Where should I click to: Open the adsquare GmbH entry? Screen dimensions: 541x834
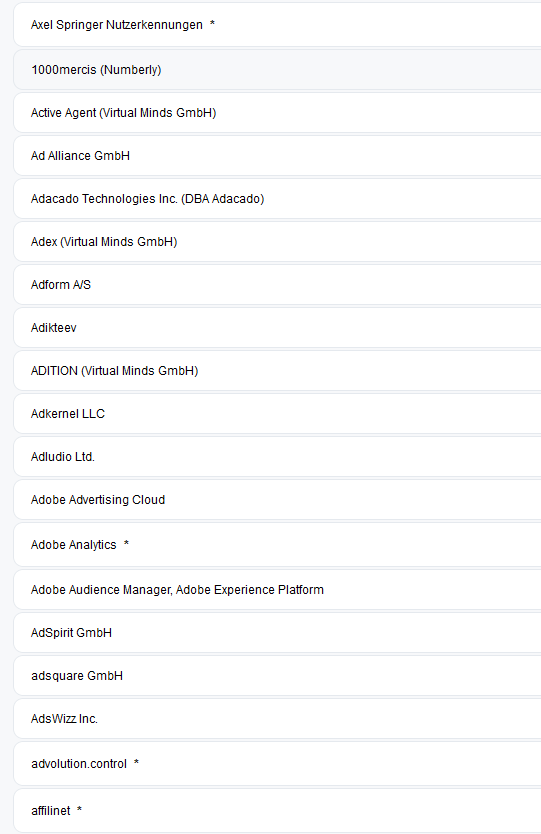277,677
